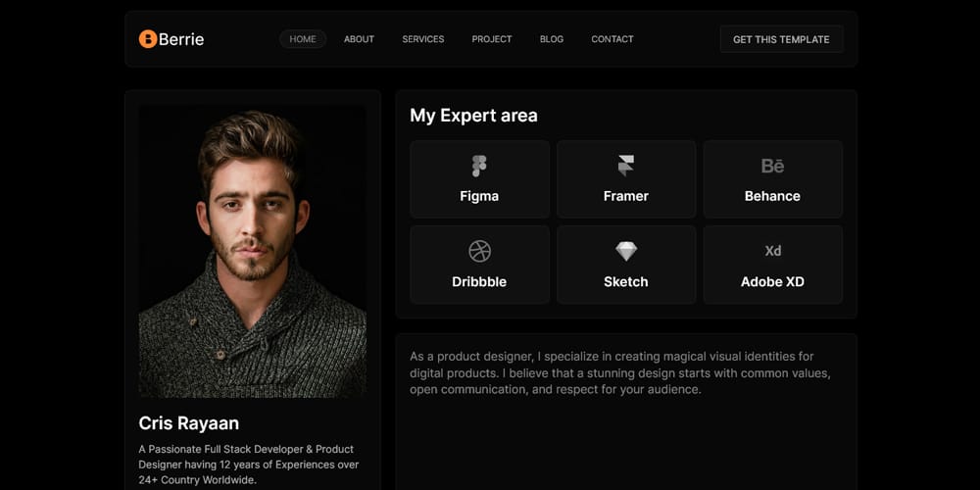This screenshot has height=490, width=980.
Task: Click the Berrie brand name text
Action: tap(181, 39)
